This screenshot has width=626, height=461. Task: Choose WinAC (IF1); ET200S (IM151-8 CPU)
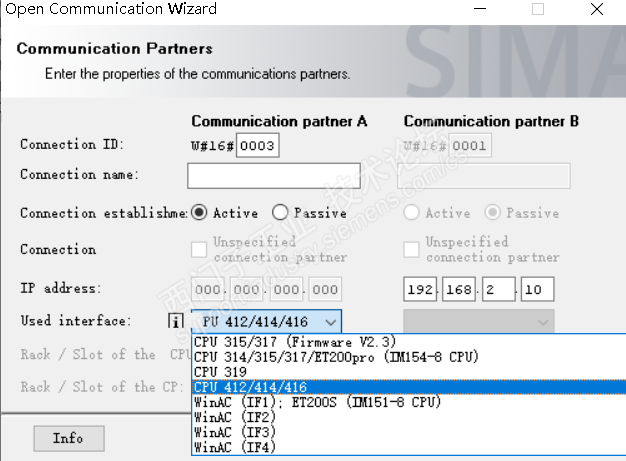click(x=409, y=402)
